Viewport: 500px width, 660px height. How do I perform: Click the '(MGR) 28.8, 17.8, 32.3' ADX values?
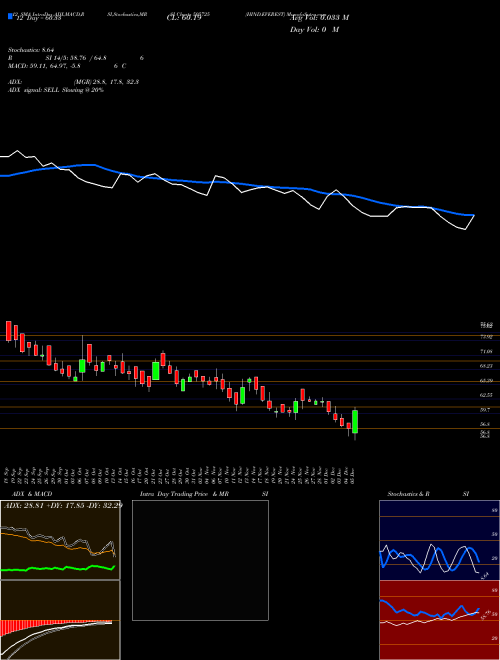pos(106,82)
